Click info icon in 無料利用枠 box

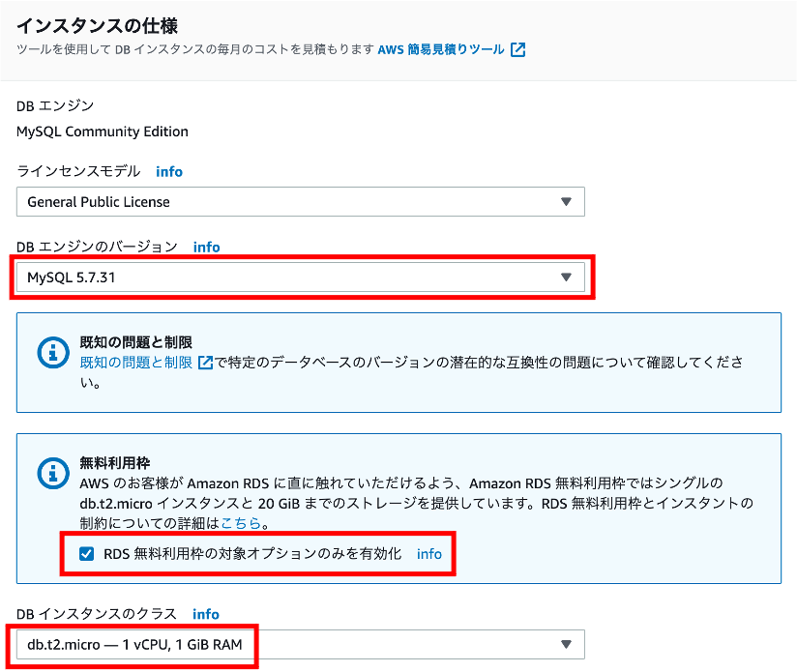(53, 473)
